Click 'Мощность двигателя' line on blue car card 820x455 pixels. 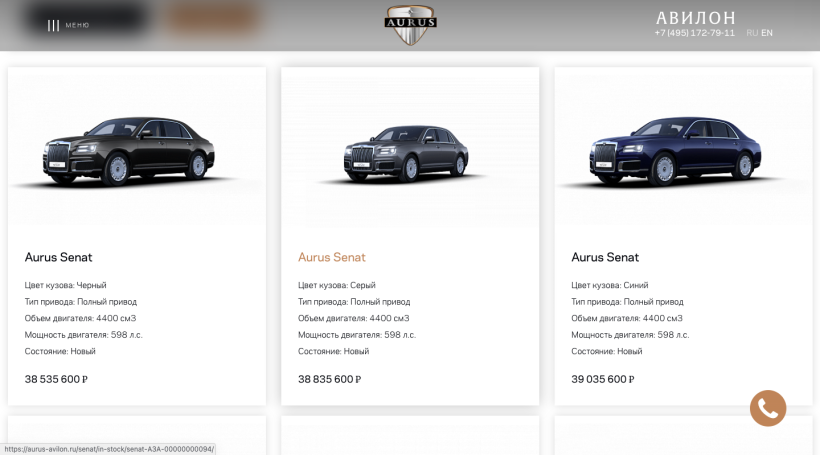coord(630,335)
